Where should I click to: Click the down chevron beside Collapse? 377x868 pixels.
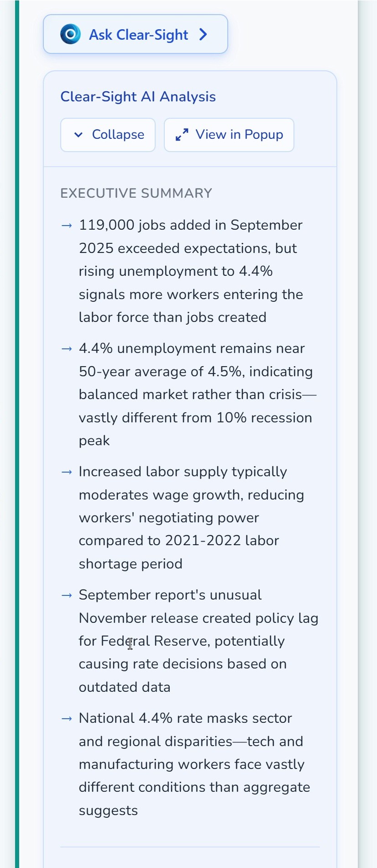[79, 135]
